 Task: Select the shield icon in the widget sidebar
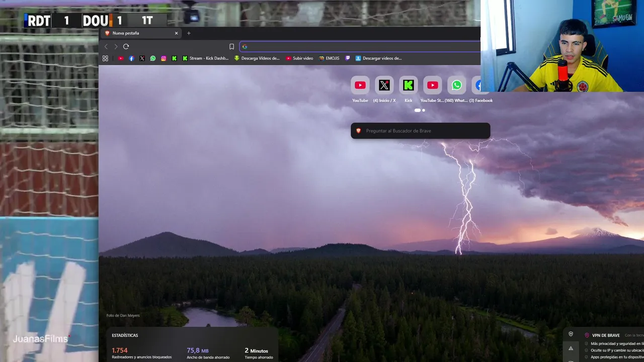[x=571, y=334]
